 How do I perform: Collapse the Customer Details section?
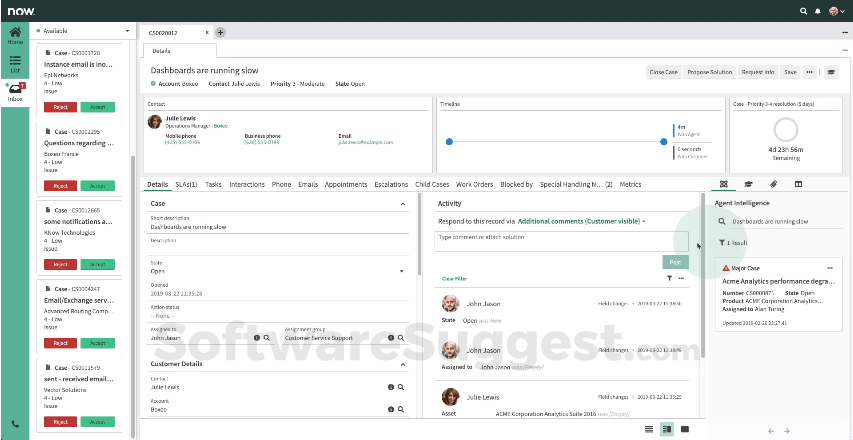point(402,365)
